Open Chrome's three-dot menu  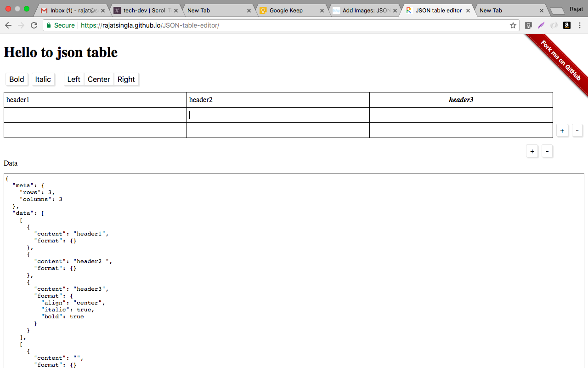coord(580,25)
